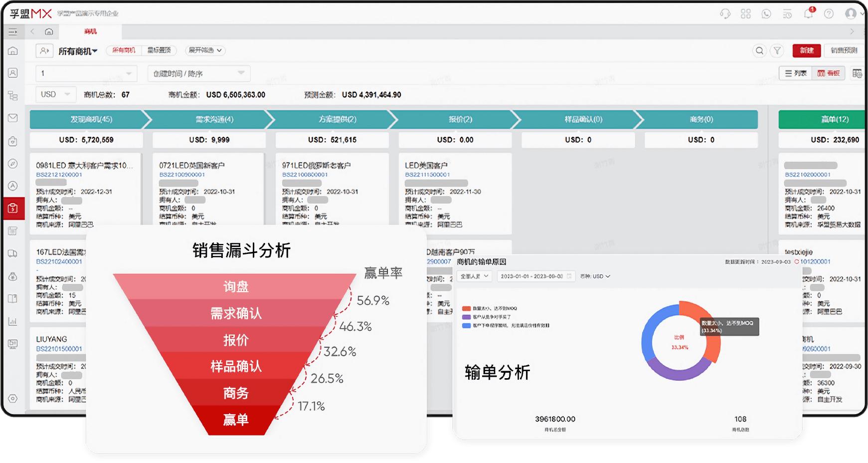Click the search magnifier icon
Screen dimensions: 868x463
point(760,51)
